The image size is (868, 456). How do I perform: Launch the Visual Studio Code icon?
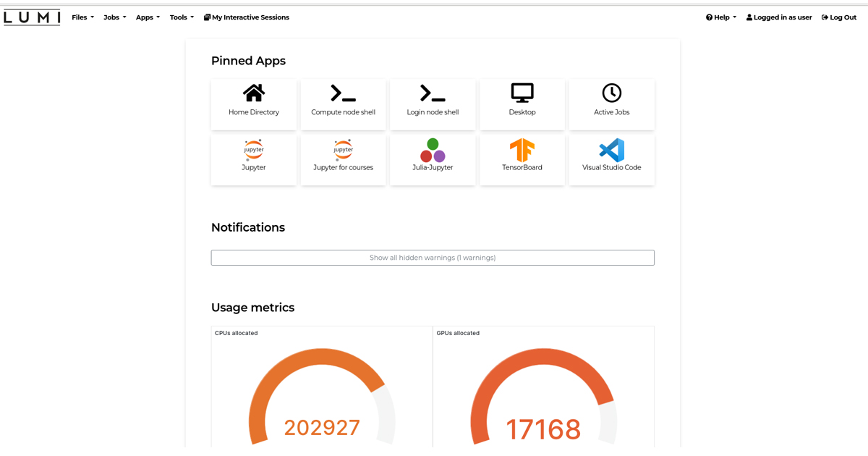click(612, 150)
